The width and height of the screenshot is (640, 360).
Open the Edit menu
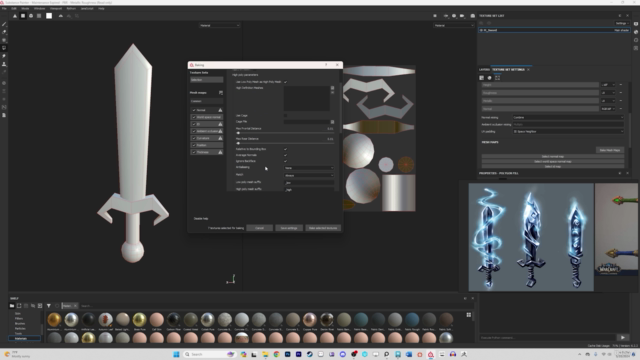pos(14,8)
